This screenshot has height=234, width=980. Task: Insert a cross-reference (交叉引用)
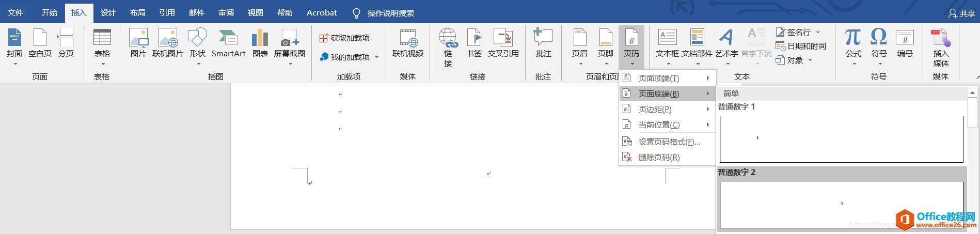pos(502,43)
